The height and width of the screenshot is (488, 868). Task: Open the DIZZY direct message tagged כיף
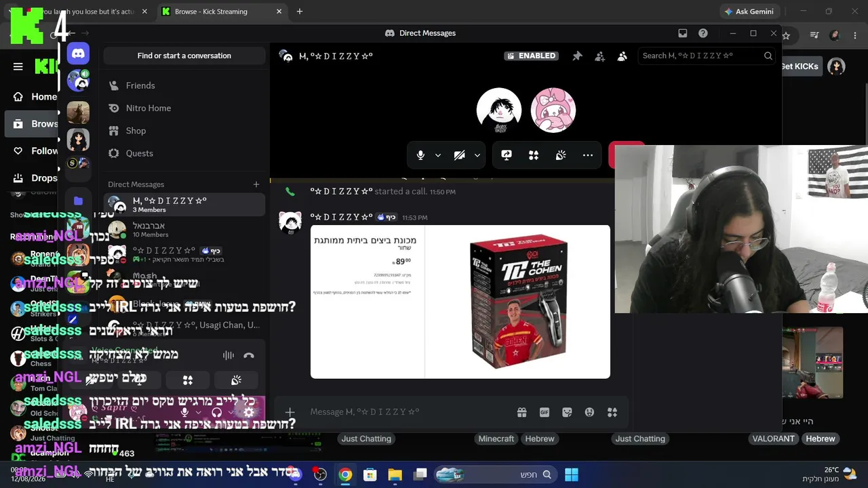click(x=184, y=254)
